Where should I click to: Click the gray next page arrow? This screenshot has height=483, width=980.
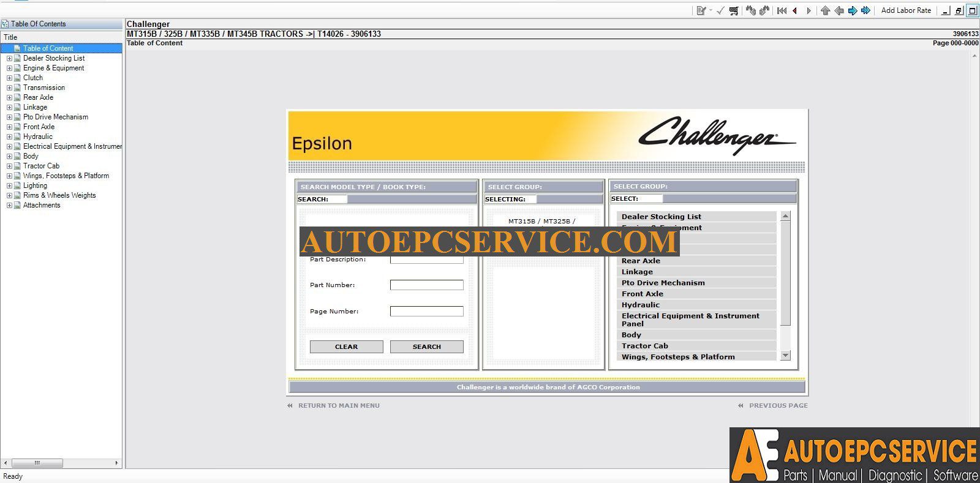(x=809, y=10)
